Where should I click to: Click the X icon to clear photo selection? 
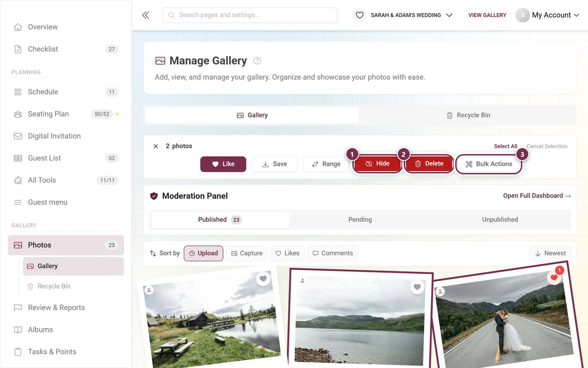coord(156,146)
